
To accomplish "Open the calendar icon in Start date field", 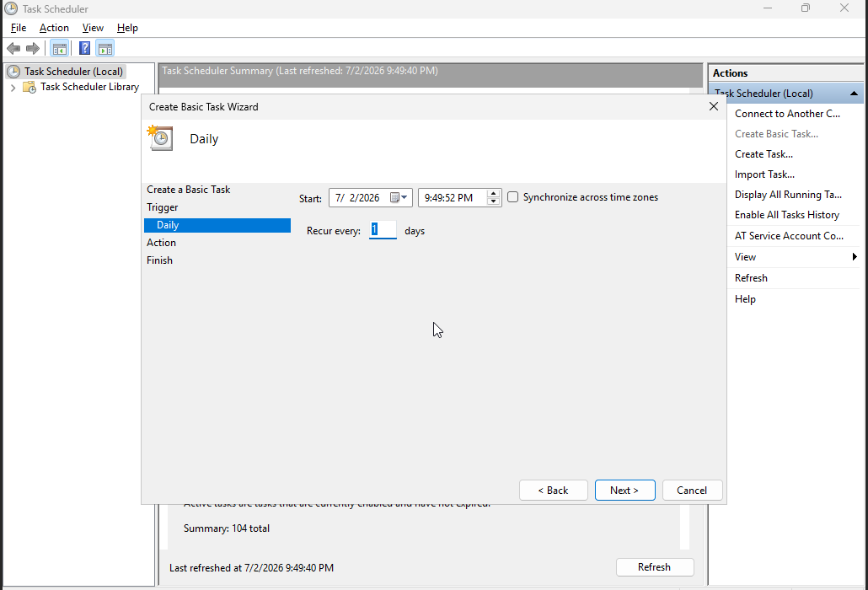I will [x=394, y=197].
